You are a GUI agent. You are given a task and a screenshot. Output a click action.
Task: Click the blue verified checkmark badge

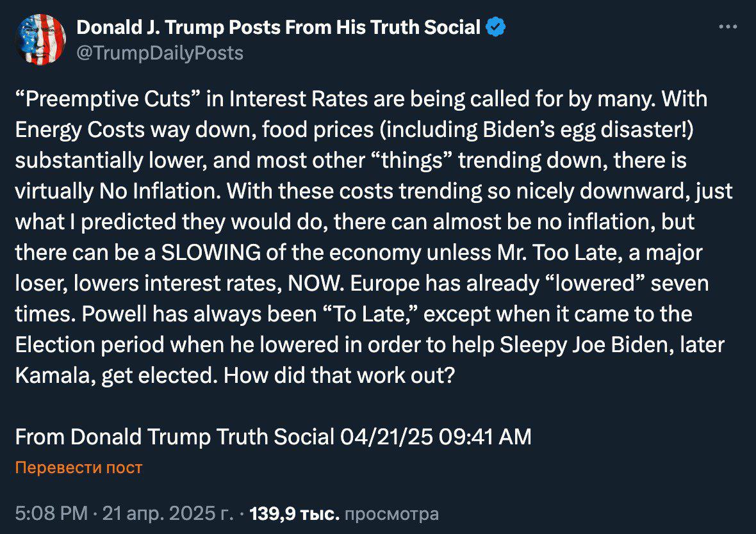pyautogui.click(x=496, y=27)
